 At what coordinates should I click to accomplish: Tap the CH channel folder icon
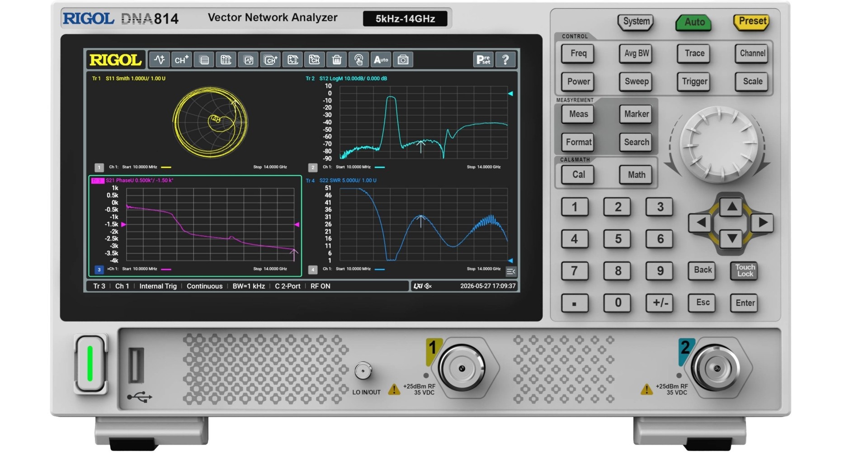(x=315, y=60)
